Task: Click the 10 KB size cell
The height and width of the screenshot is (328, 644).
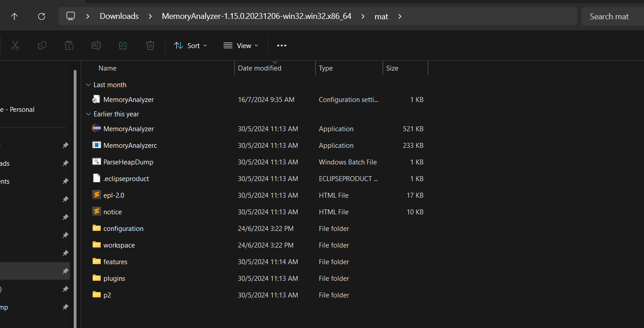Action: coord(415,212)
